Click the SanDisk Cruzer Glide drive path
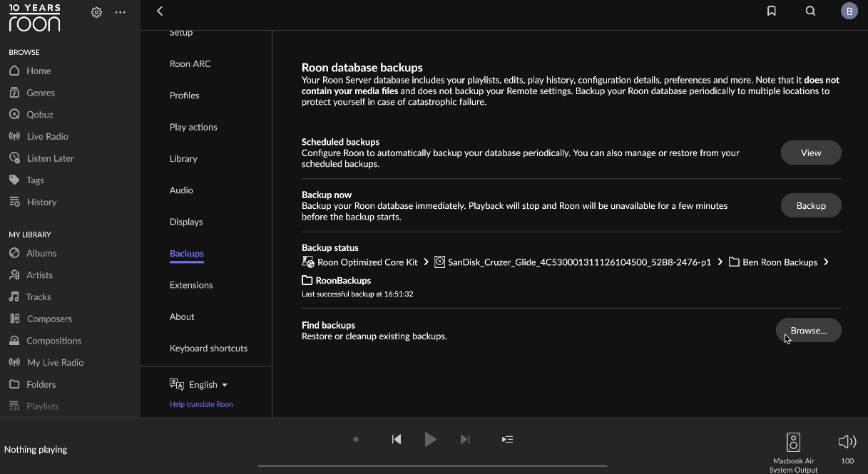 [573, 262]
